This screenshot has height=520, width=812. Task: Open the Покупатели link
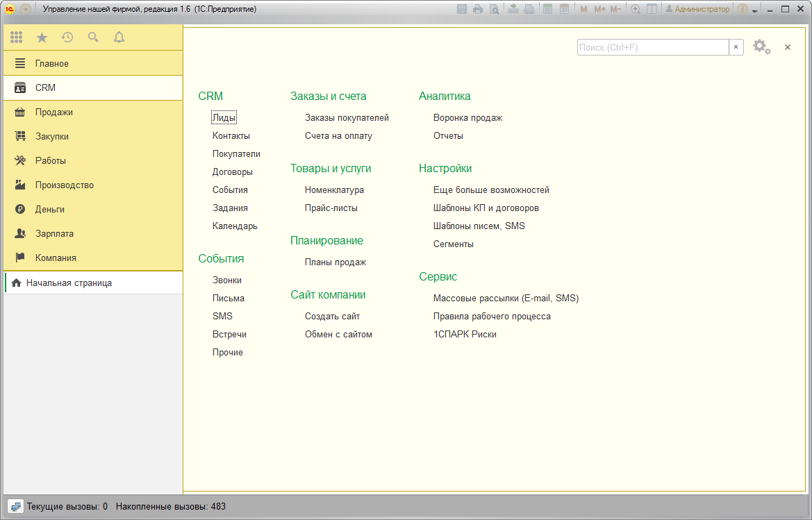(x=236, y=153)
